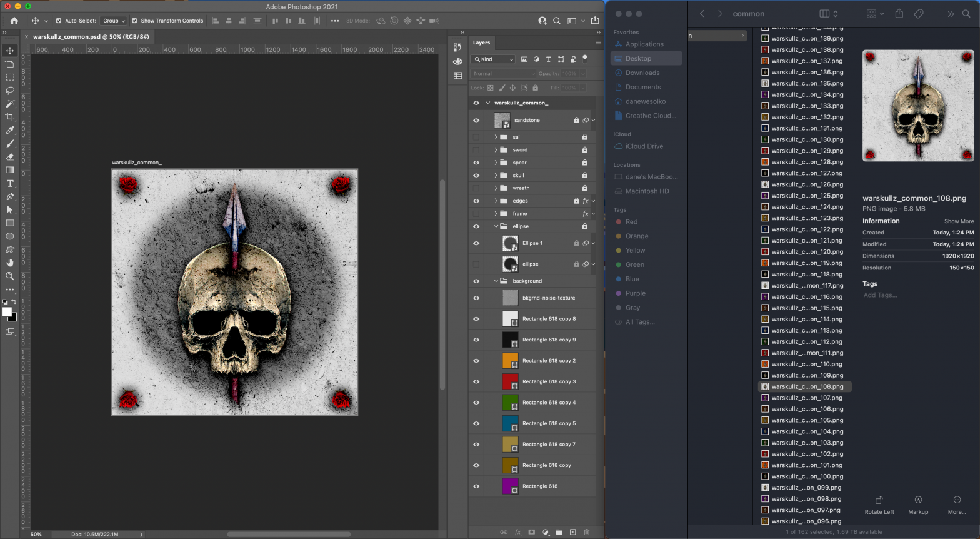Screen dimensions: 980x539
Task: Hide the sandstone layer
Action: 476,120
